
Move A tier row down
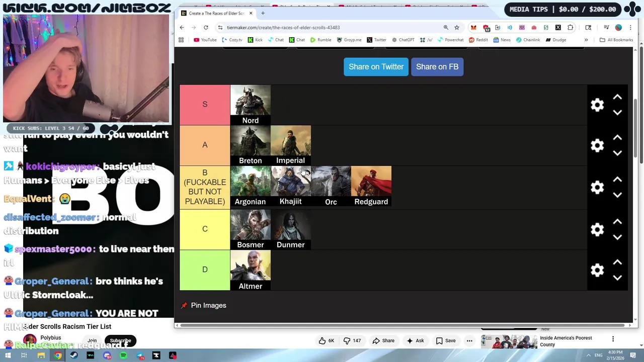pos(617,153)
